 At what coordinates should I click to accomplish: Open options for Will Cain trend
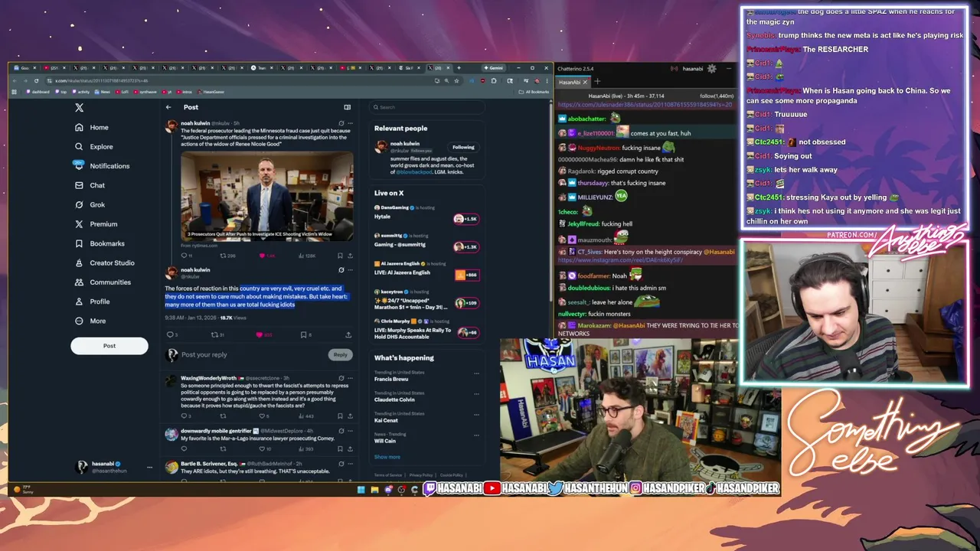pos(476,435)
